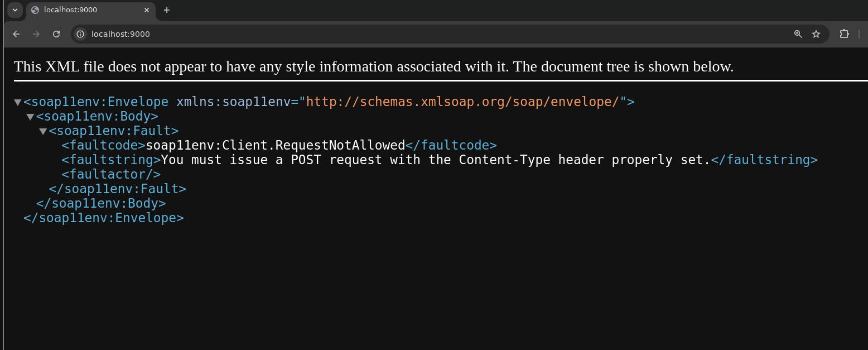Open the tab search dropdown chevron

[15, 10]
